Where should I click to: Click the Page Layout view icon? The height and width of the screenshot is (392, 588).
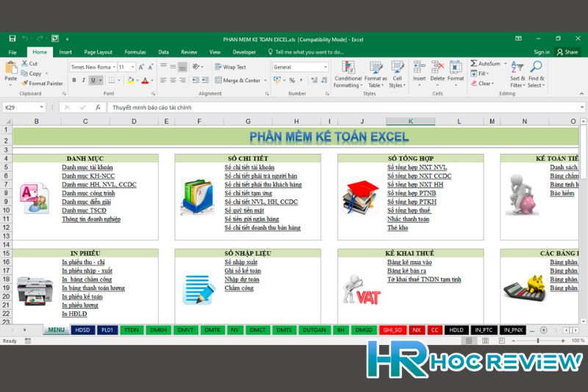[x=485, y=341]
